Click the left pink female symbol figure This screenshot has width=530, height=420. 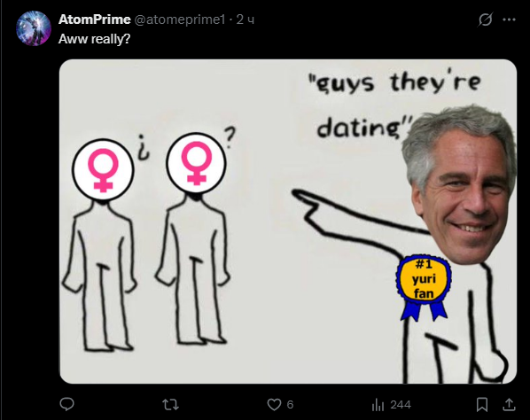tap(100, 244)
